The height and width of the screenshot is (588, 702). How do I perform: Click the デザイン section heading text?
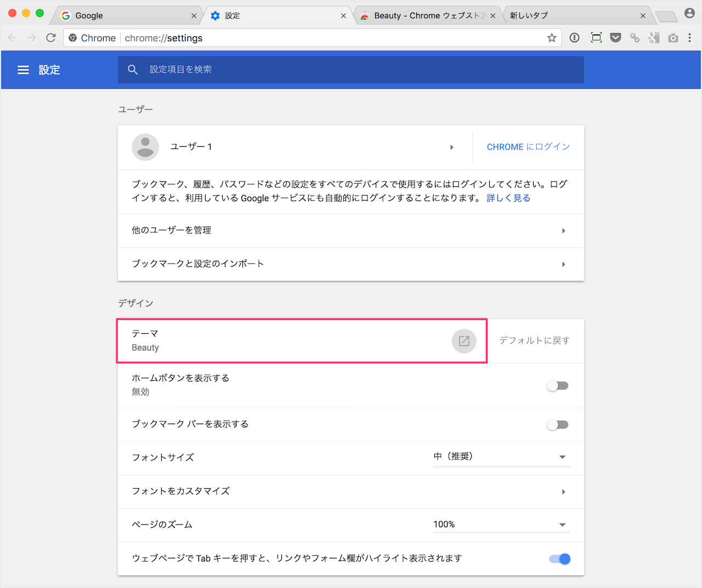point(135,303)
